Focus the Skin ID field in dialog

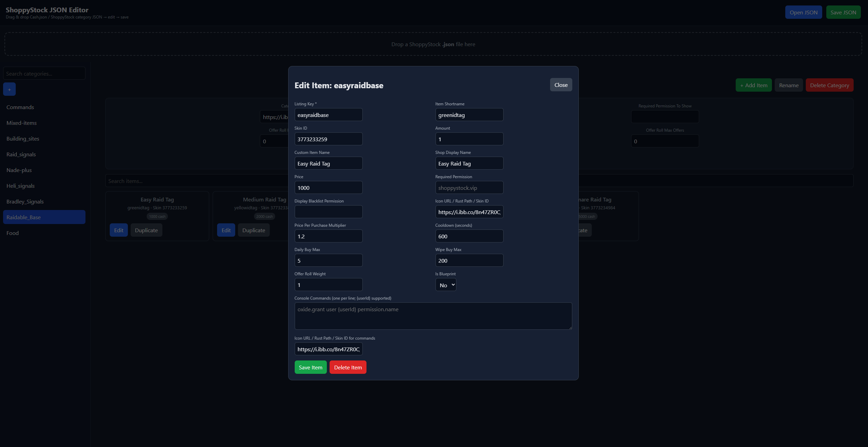click(328, 139)
